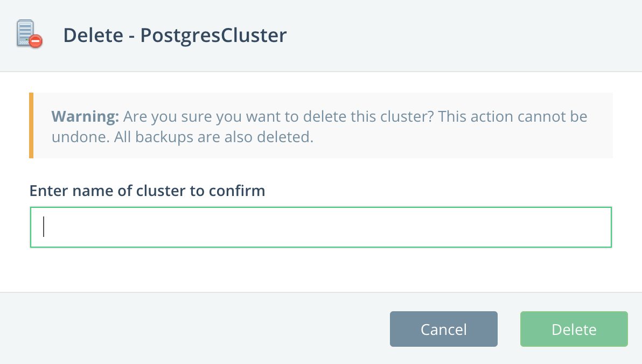Select the red minus badge on the server icon
Screen dimensions: 642x364
tap(34, 41)
